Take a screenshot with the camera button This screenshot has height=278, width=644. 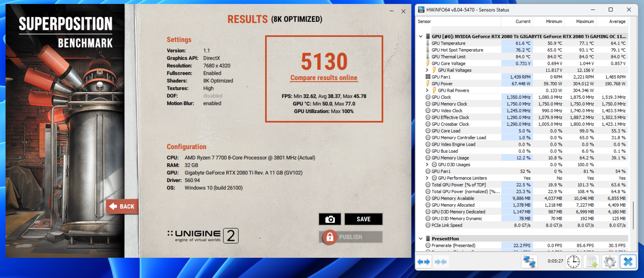coord(330,219)
